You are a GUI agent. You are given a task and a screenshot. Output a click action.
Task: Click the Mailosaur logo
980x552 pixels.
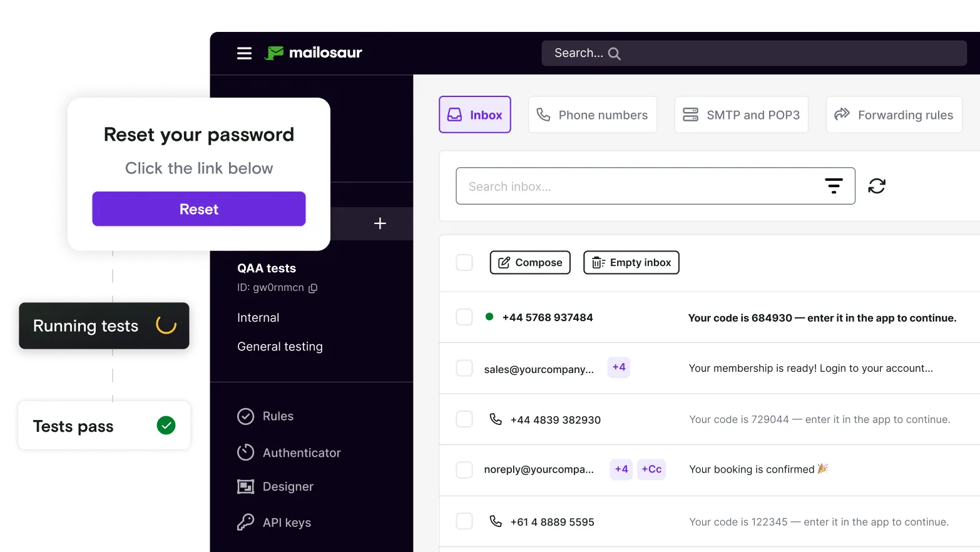[313, 53]
